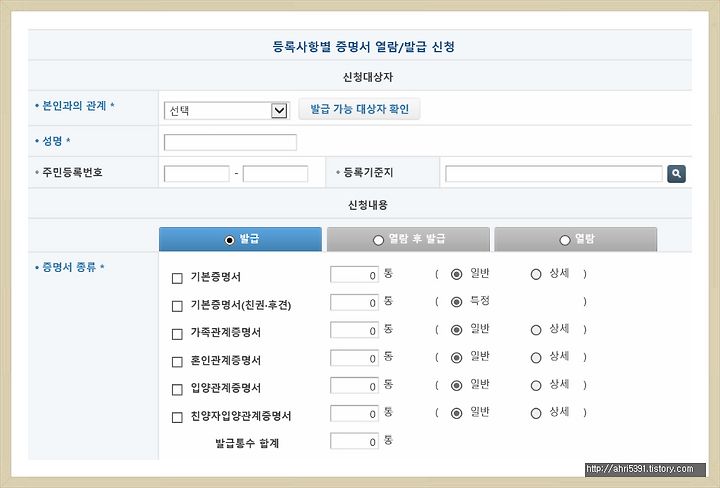Open the 본인과의 관계 선택 dropdown

[x=226, y=111]
